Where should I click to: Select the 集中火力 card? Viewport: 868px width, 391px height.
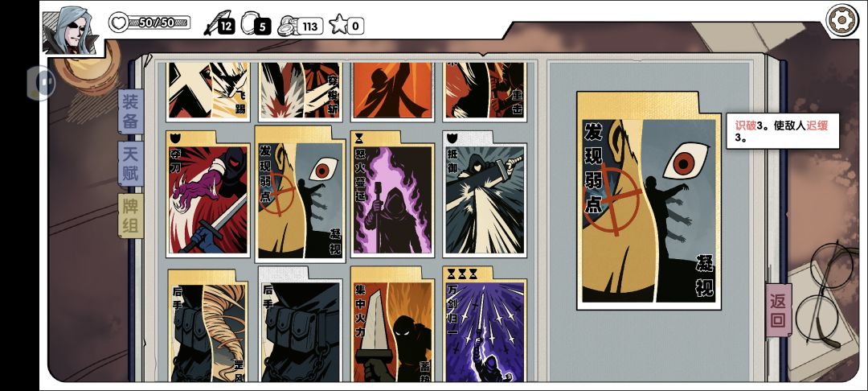(x=392, y=325)
